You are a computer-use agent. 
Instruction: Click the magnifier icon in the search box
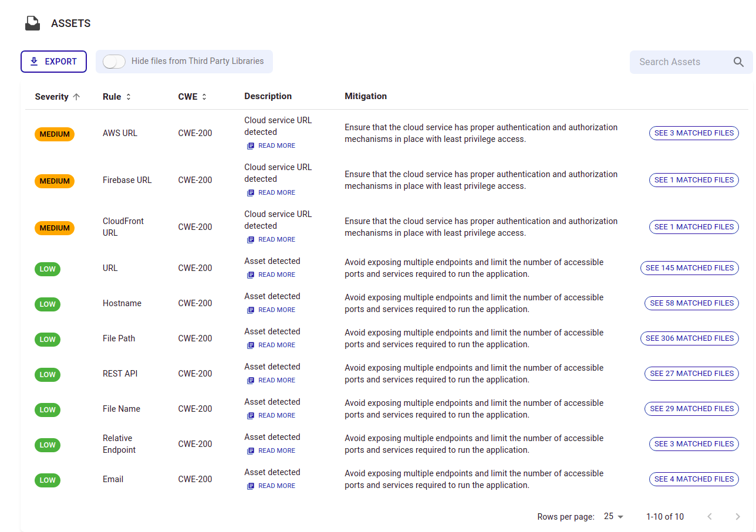pos(738,62)
